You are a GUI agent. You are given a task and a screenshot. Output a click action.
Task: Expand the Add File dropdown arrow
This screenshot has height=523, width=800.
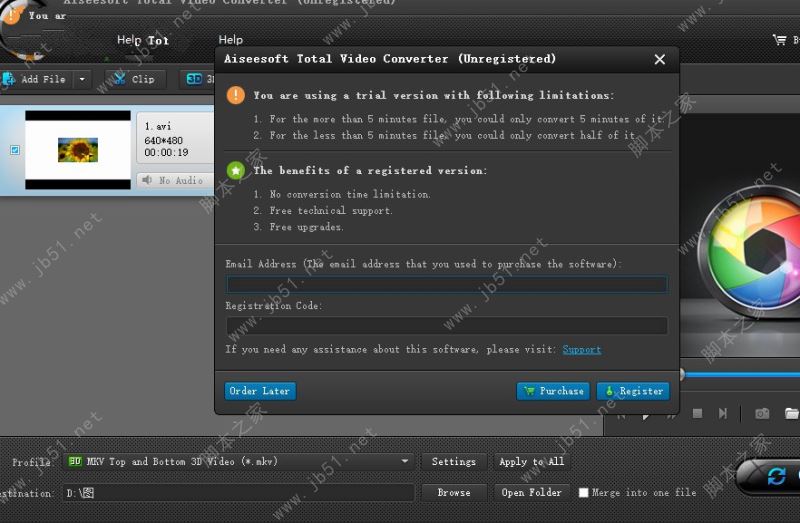[x=82, y=79]
